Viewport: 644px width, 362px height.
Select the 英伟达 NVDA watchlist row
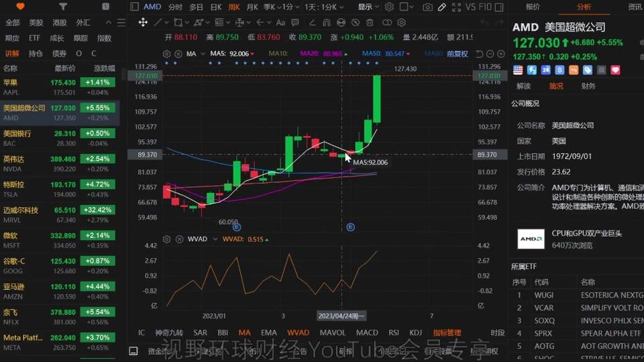60,164
